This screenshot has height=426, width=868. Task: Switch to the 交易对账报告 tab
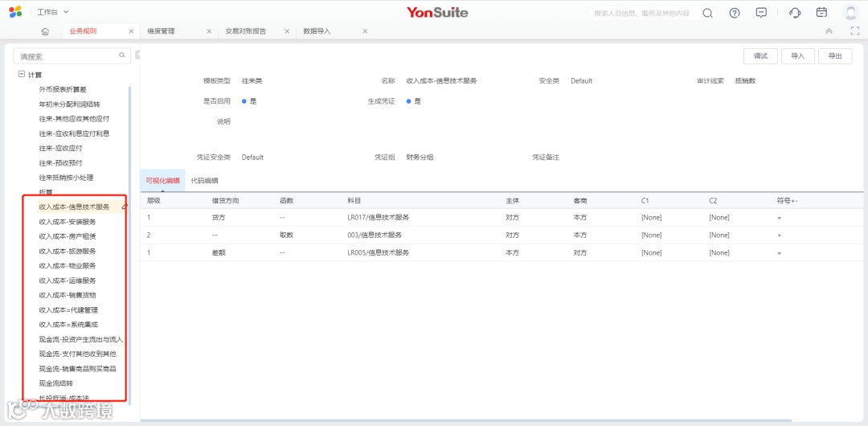[x=246, y=31]
